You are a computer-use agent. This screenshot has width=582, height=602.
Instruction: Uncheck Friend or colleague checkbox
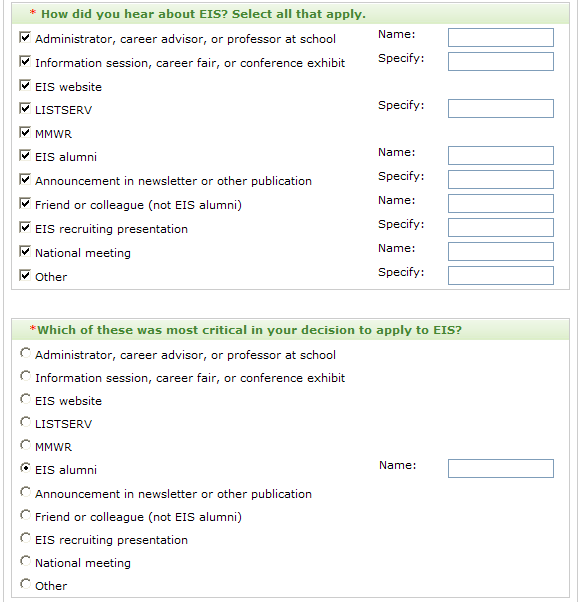coord(25,203)
